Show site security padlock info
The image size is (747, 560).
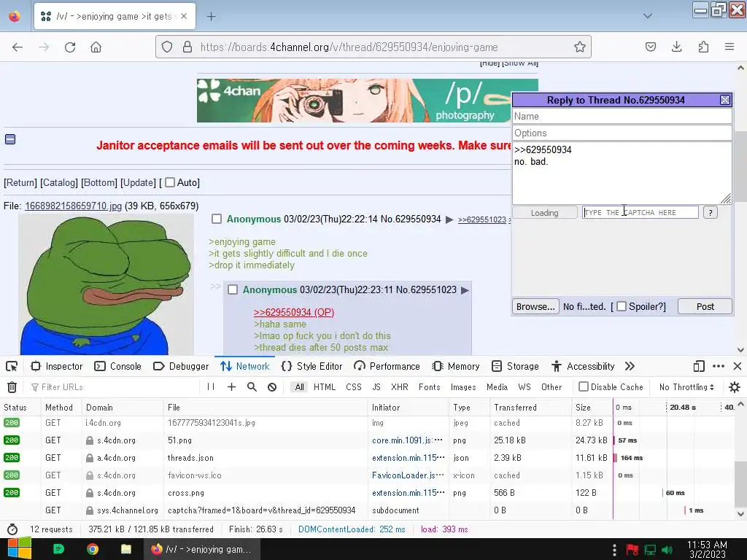(x=187, y=47)
